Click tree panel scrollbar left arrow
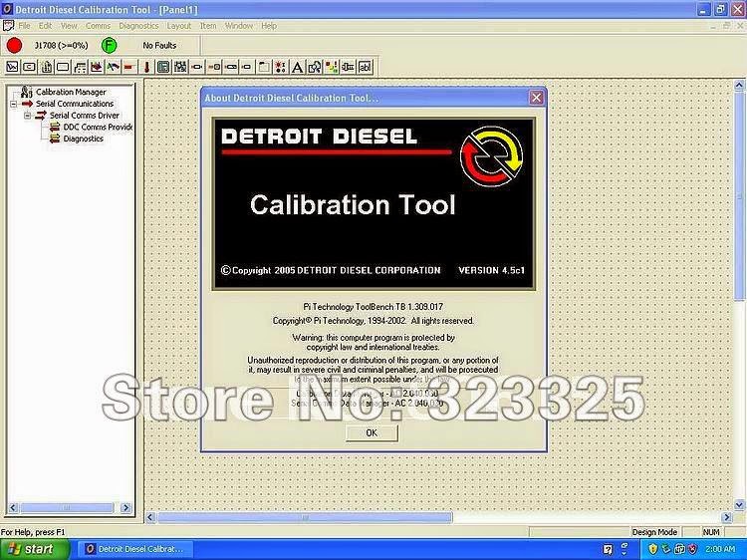Screen dimensions: 747x560 pos(13,508)
